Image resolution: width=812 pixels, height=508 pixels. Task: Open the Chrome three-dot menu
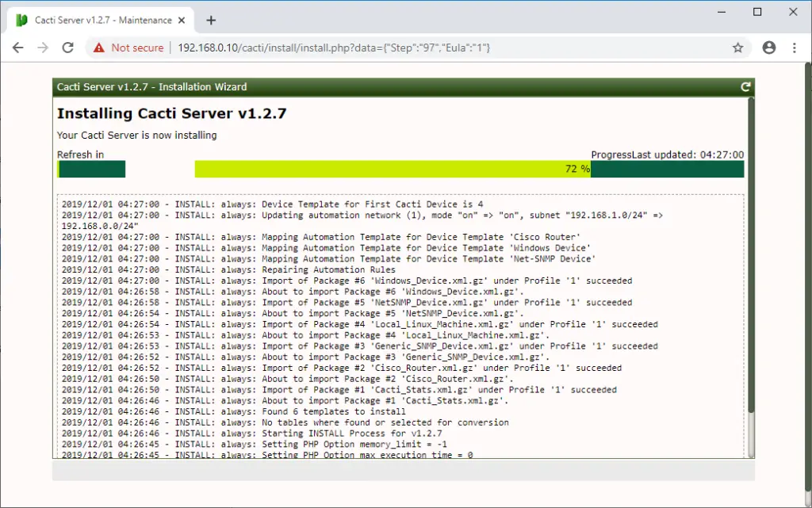click(x=795, y=48)
